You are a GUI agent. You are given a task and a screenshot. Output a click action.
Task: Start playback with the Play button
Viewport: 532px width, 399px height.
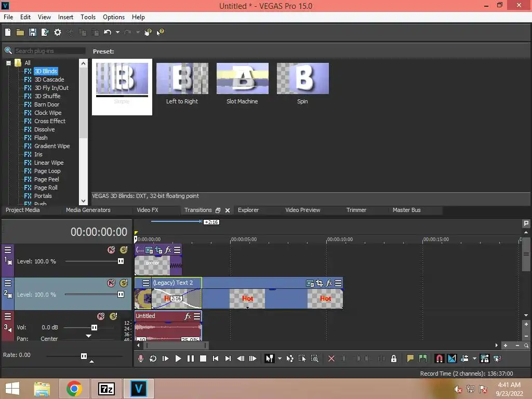tap(178, 358)
